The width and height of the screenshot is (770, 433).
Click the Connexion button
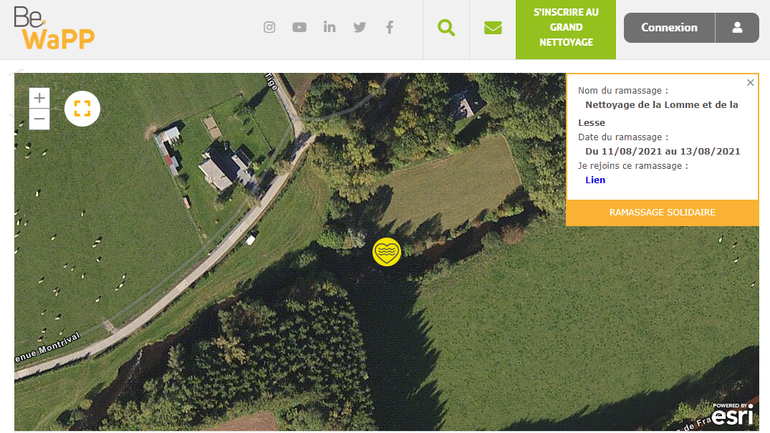pos(669,27)
